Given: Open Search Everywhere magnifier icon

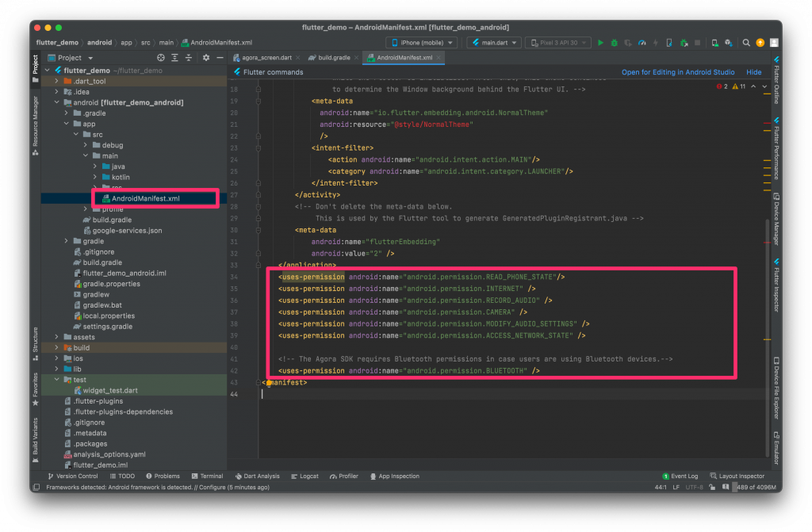Looking at the screenshot, I should (746, 43).
